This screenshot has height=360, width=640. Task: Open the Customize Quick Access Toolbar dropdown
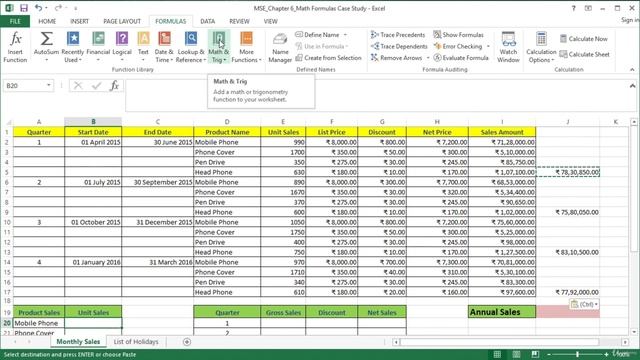point(76,8)
